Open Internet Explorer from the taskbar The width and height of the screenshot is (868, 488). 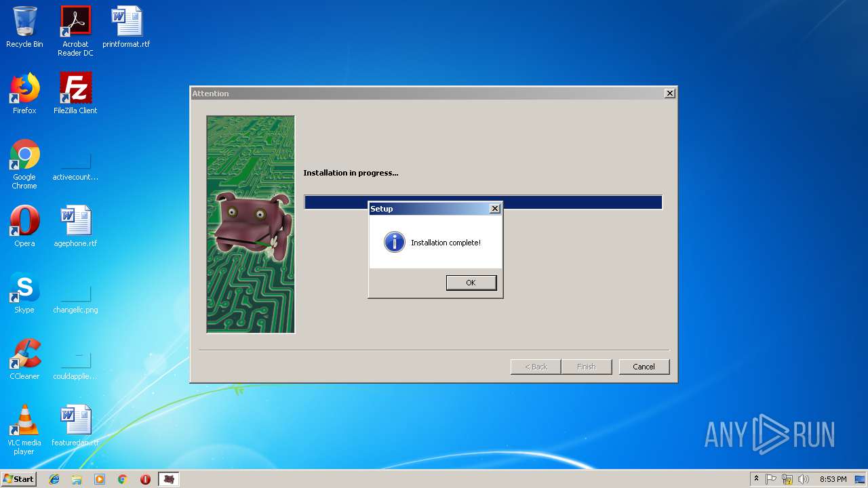[54, 479]
